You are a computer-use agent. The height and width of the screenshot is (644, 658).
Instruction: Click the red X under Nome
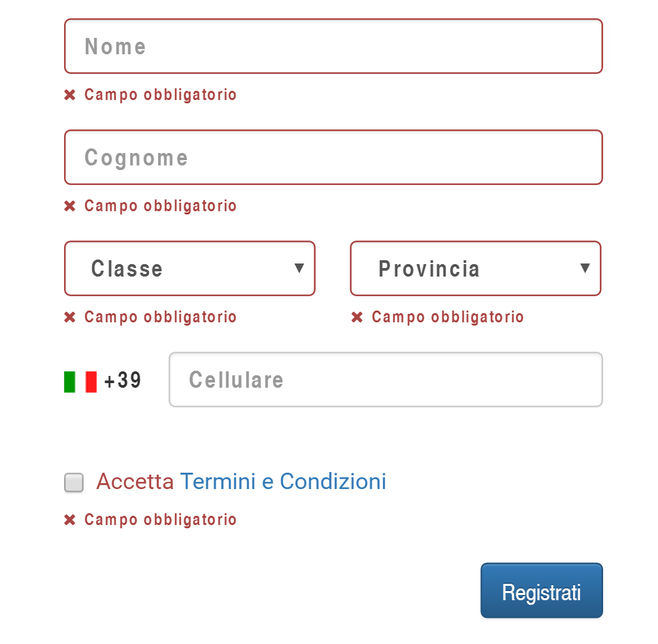[x=70, y=95]
